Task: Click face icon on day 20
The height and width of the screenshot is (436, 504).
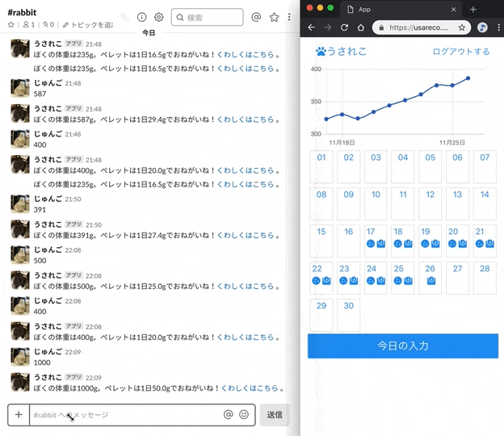Action: pyautogui.click(x=452, y=244)
